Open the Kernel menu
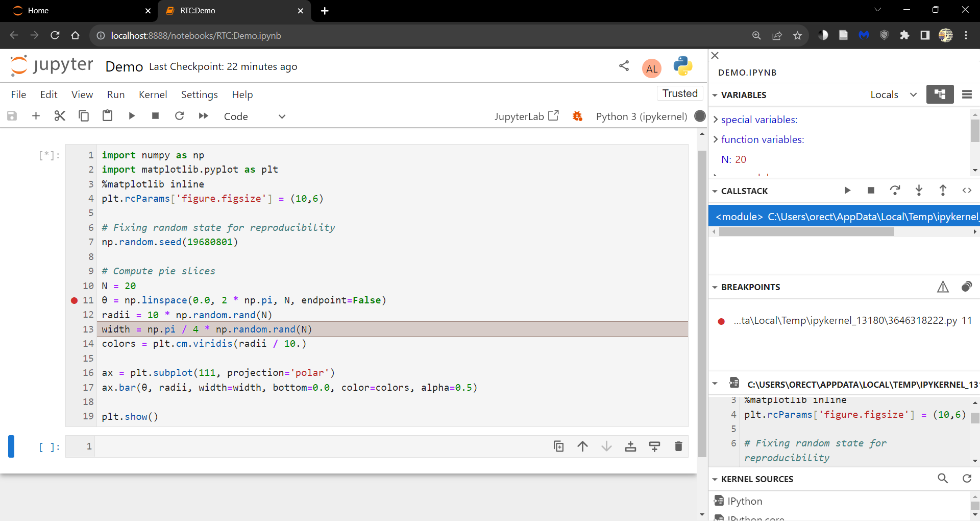This screenshot has width=980, height=521. tap(153, 94)
